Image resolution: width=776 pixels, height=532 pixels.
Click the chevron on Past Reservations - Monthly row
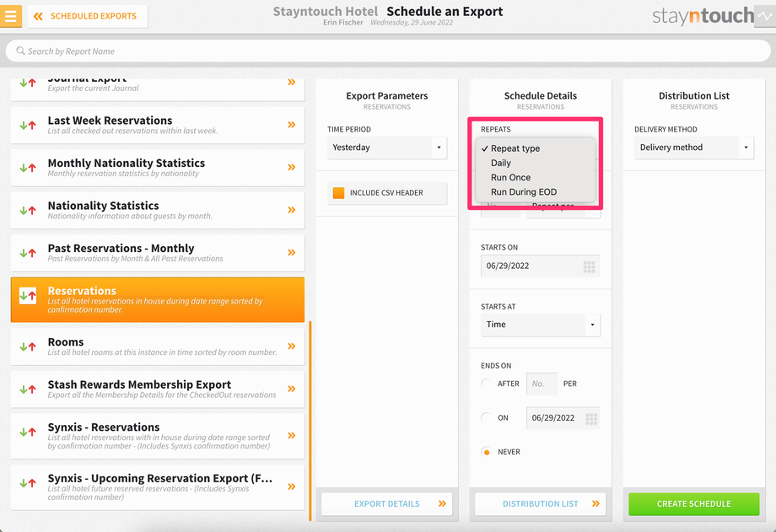[x=292, y=252]
